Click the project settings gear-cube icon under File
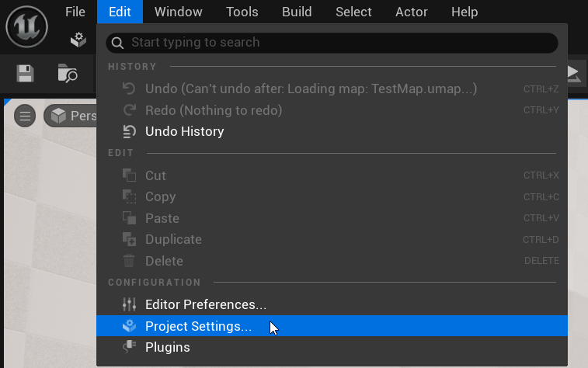 coord(78,40)
